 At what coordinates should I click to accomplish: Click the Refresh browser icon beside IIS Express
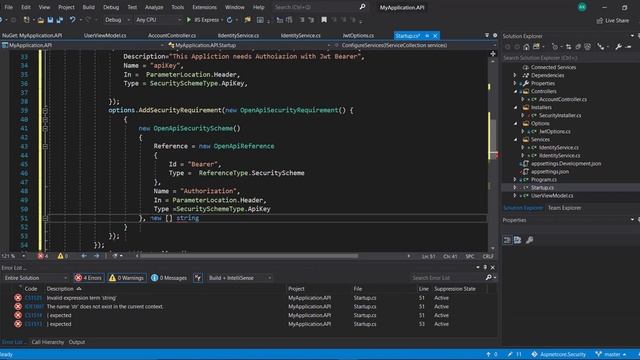coord(229,20)
